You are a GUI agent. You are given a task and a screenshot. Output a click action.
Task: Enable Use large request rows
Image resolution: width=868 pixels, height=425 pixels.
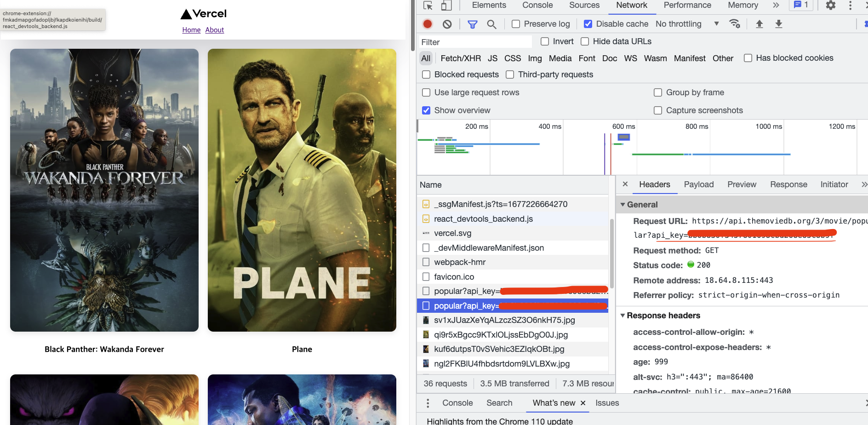[426, 92]
